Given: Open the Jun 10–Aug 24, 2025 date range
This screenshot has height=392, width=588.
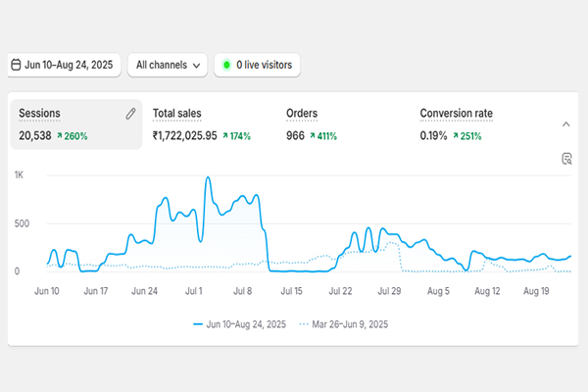Looking at the screenshot, I should [x=68, y=66].
